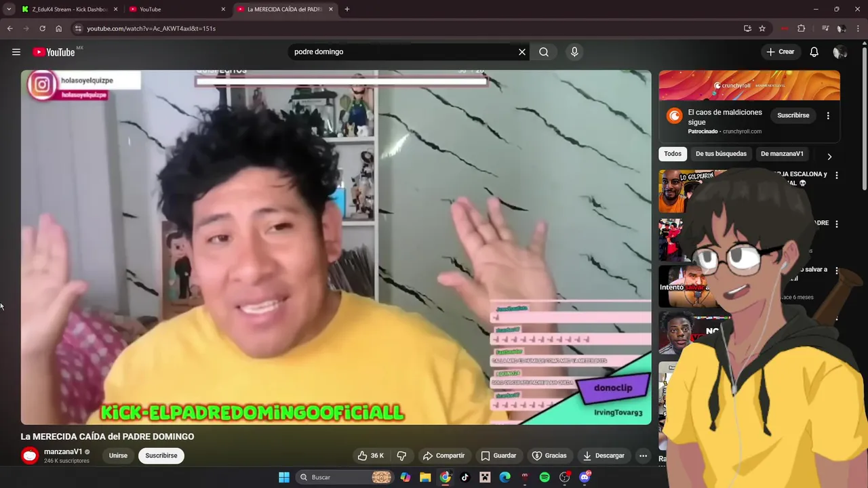
Task: Go to the YouTube home logo
Action: tap(54, 52)
